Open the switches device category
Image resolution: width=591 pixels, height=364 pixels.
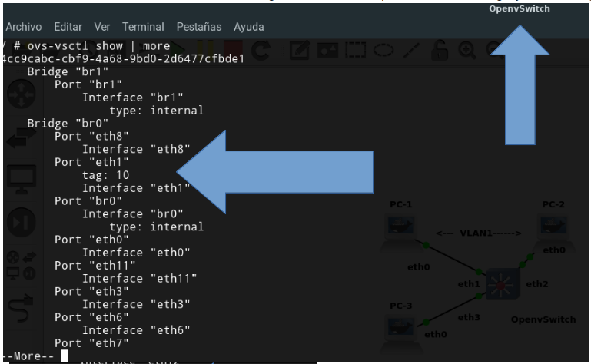pos(18,138)
